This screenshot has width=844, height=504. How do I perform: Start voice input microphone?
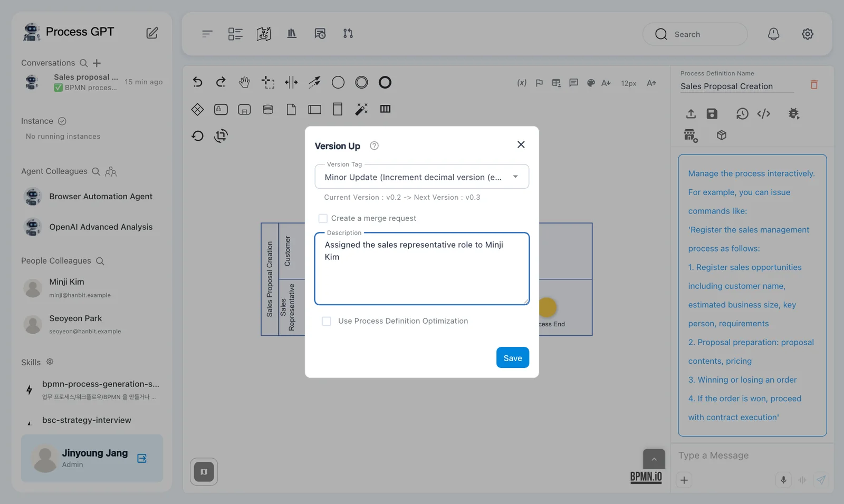pyautogui.click(x=783, y=480)
